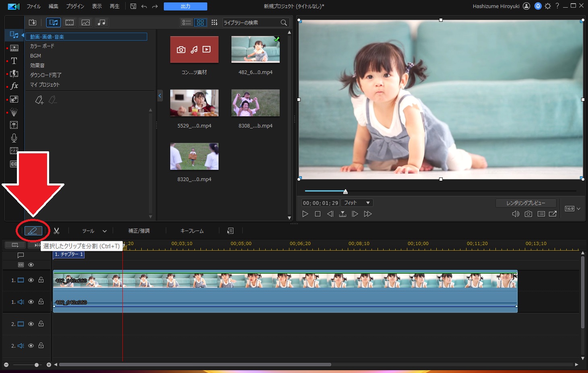This screenshot has height=373, width=588.
Task: Open the 再生 menu
Action: (115, 6)
